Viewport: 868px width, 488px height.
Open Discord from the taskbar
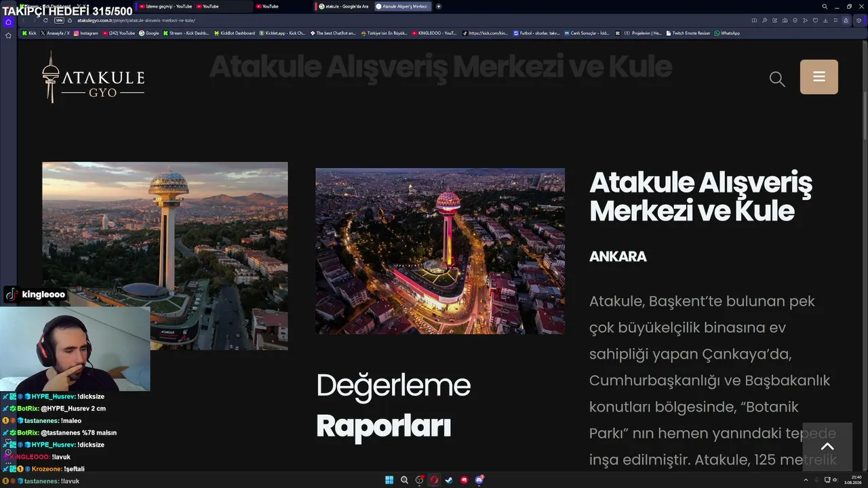pos(479,480)
